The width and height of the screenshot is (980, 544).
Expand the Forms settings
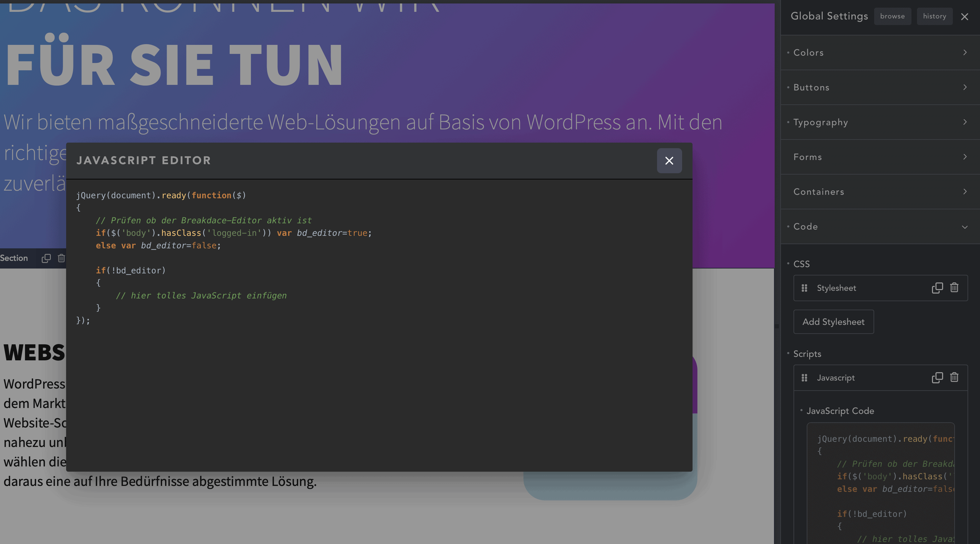point(880,157)
